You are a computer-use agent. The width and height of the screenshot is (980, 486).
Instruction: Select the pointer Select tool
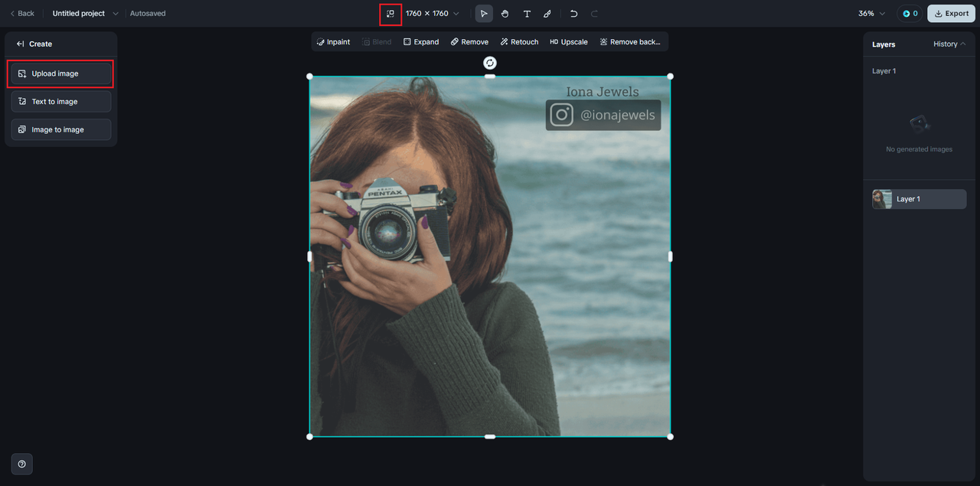point(484,14)
